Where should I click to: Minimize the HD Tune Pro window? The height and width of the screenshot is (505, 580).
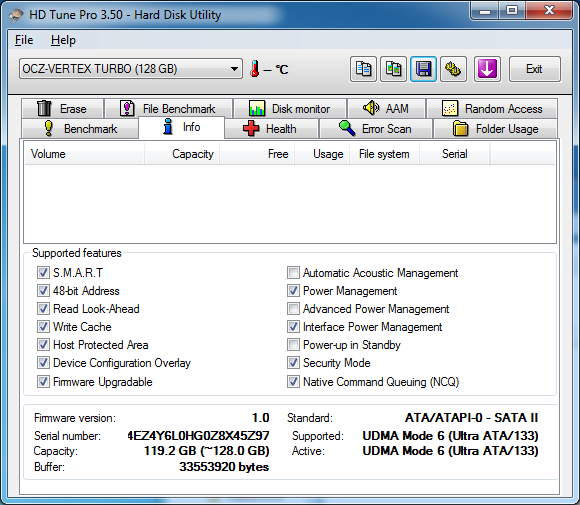tap(485, 11)
